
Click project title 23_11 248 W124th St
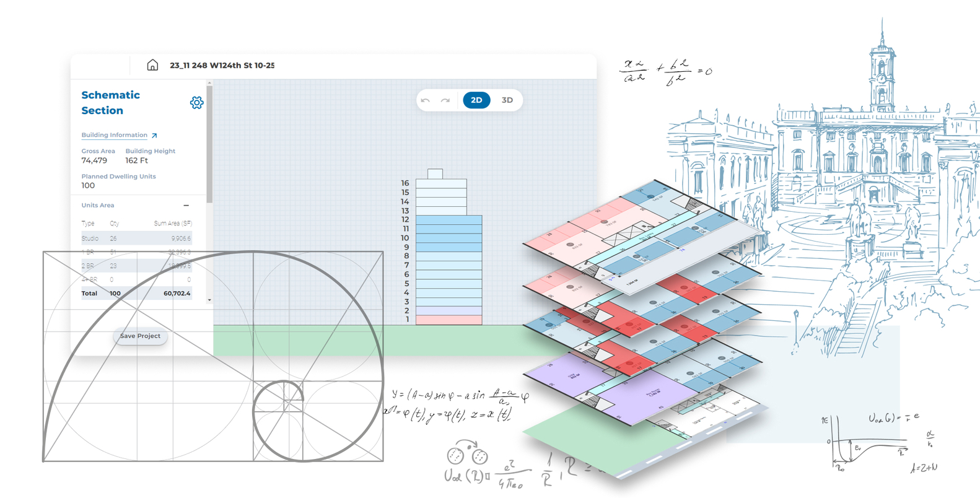222,65
